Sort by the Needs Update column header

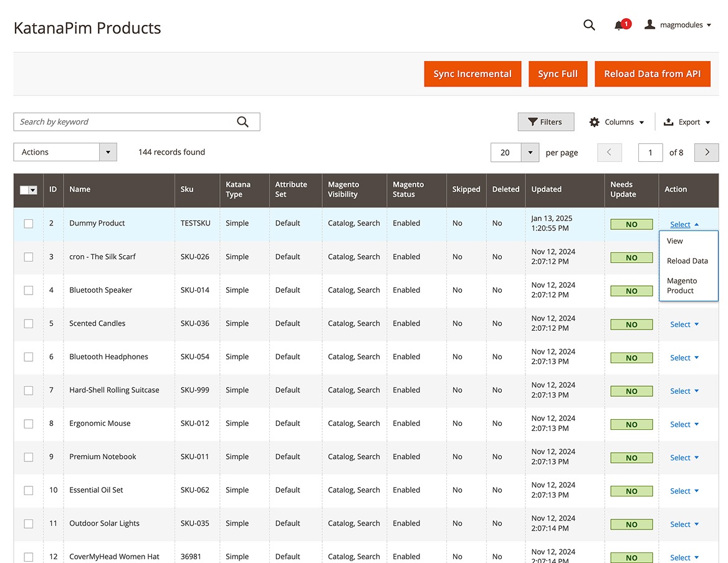[x=631, y=190]
